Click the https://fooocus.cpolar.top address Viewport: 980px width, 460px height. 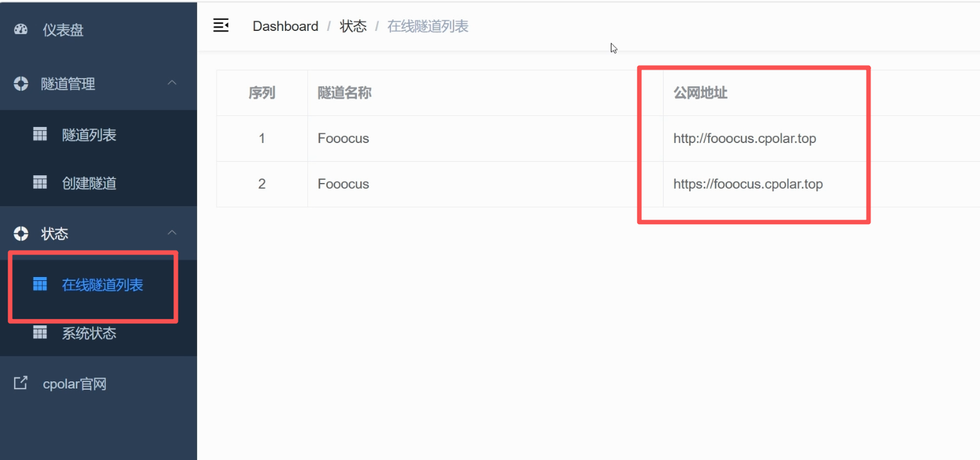pyautogui.click(x=748, y=184)
